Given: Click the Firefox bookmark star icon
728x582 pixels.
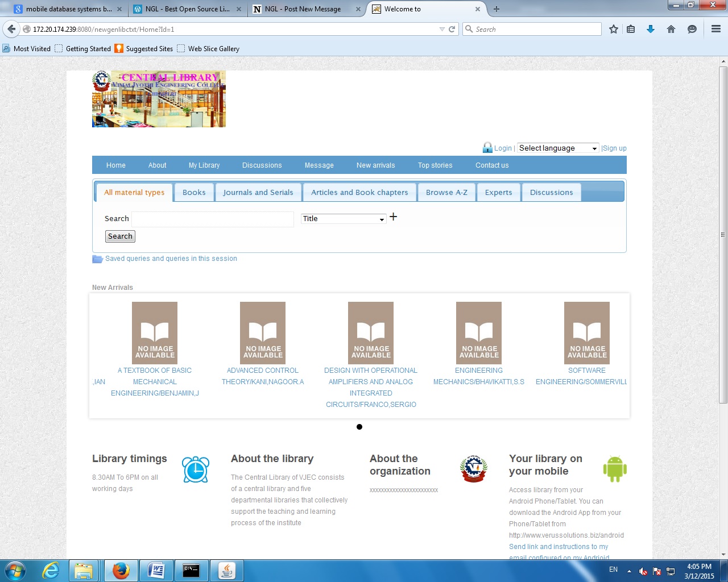Looking at the screenshot, I should (614, 30).
